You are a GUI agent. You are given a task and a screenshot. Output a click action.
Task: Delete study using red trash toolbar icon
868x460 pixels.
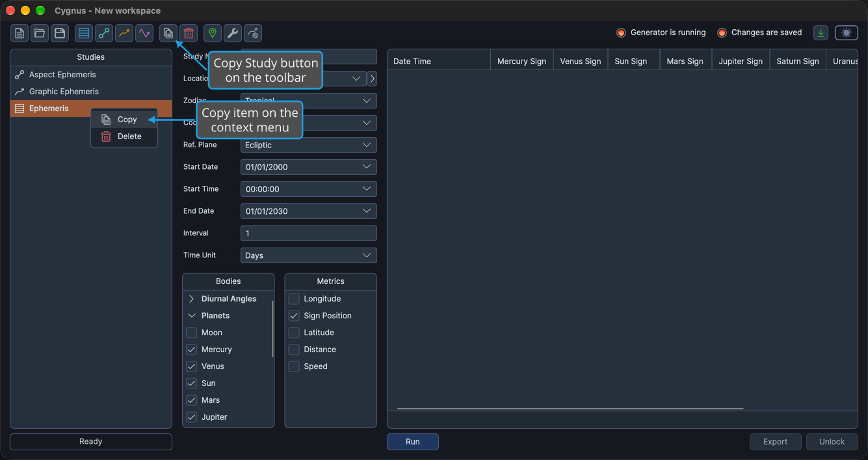pyautogui.click(x=189, y=33)
